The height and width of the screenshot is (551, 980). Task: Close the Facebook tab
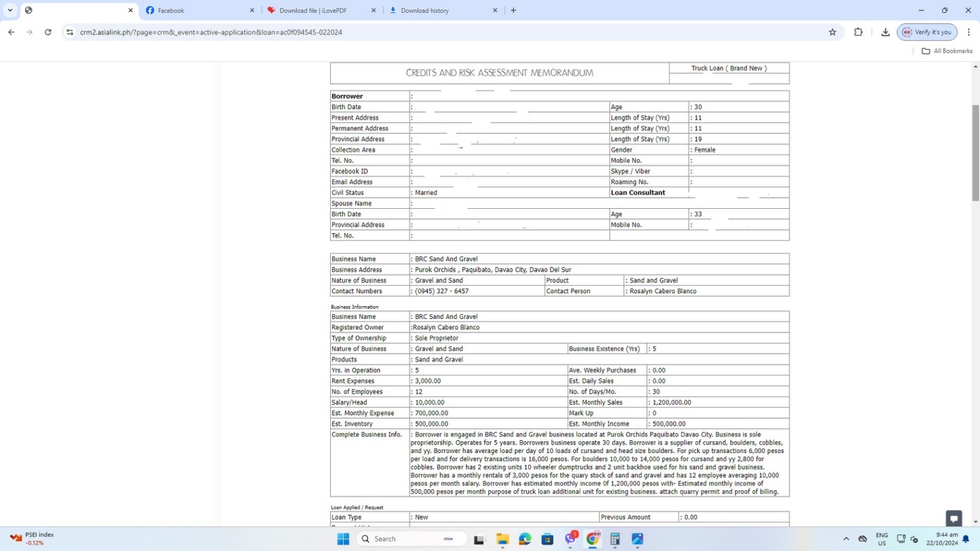point(252,10)
